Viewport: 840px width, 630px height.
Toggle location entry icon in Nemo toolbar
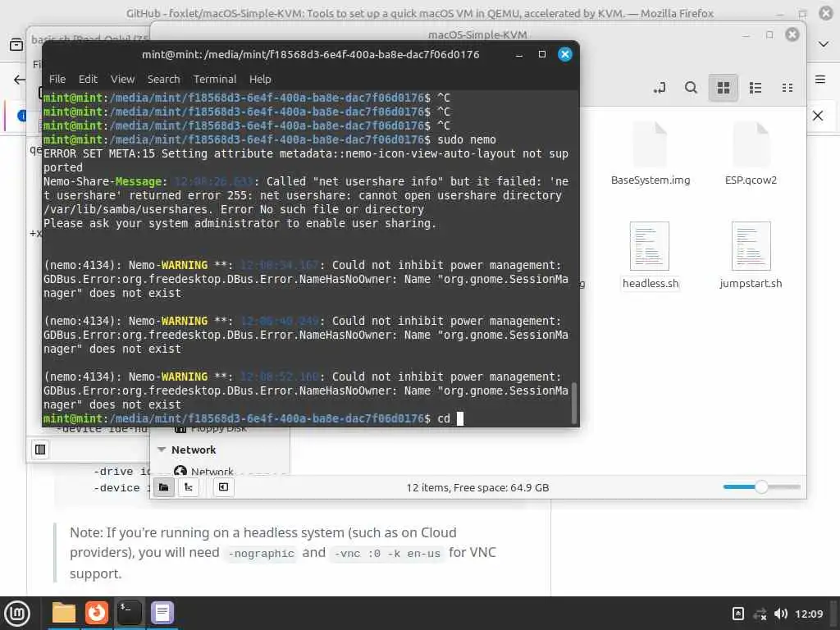[660, 88]
